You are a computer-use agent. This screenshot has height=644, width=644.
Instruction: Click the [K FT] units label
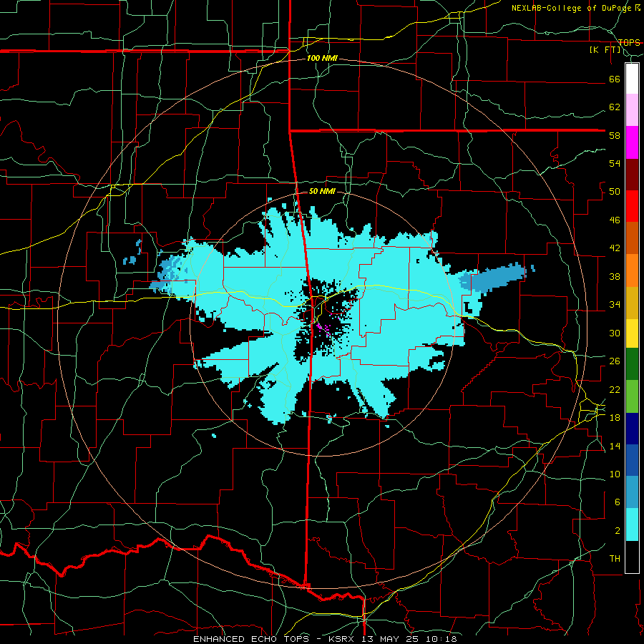click(x=605, y=50)
